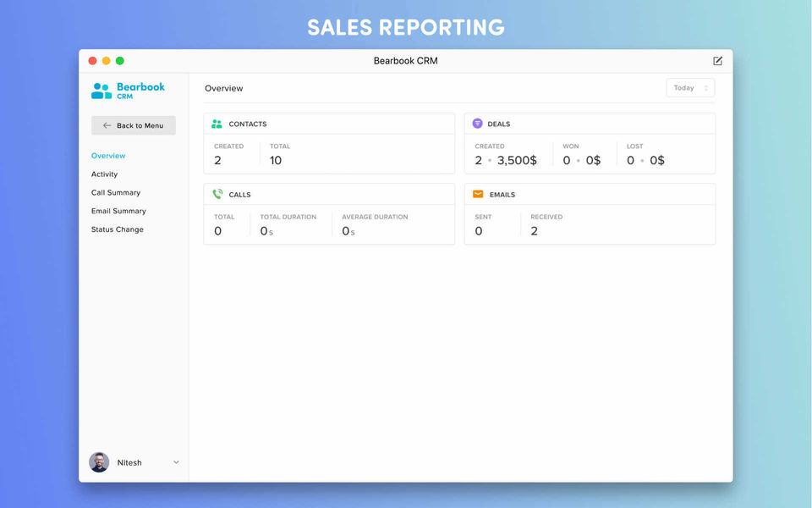Go to Call Summary

pos(116,192)
